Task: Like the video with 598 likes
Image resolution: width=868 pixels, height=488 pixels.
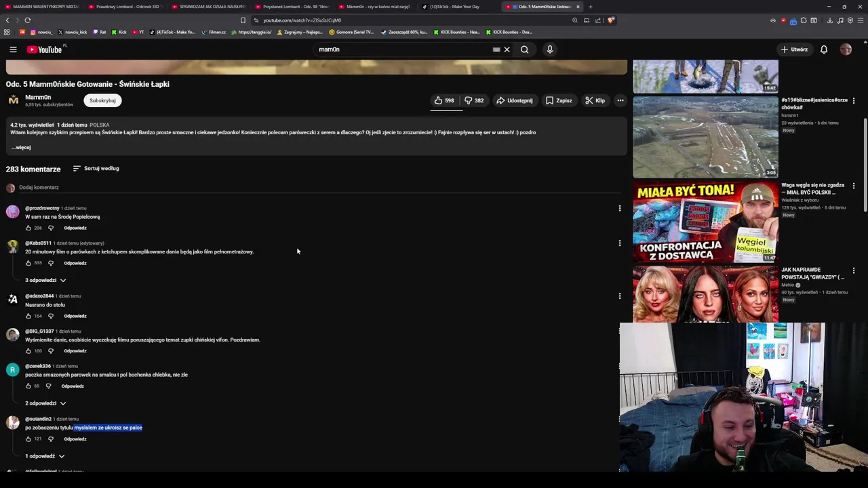Action: (444, 100)
